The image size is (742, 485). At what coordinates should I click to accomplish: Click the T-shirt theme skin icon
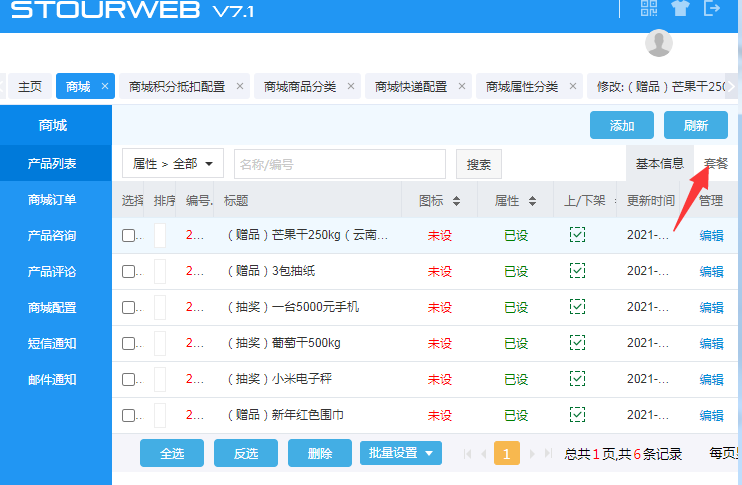point(681,9)
